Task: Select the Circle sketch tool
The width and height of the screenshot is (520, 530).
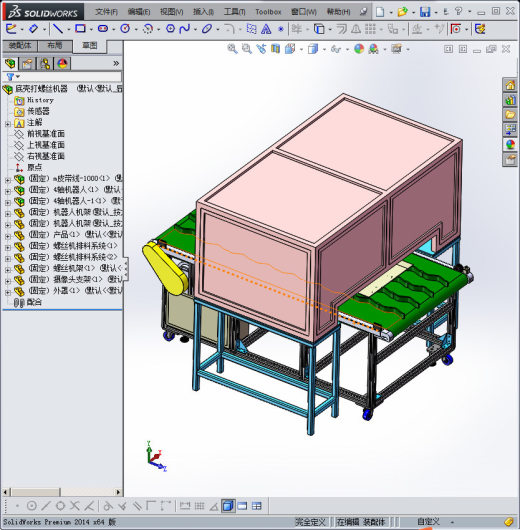Action: (x=125, y=29)
